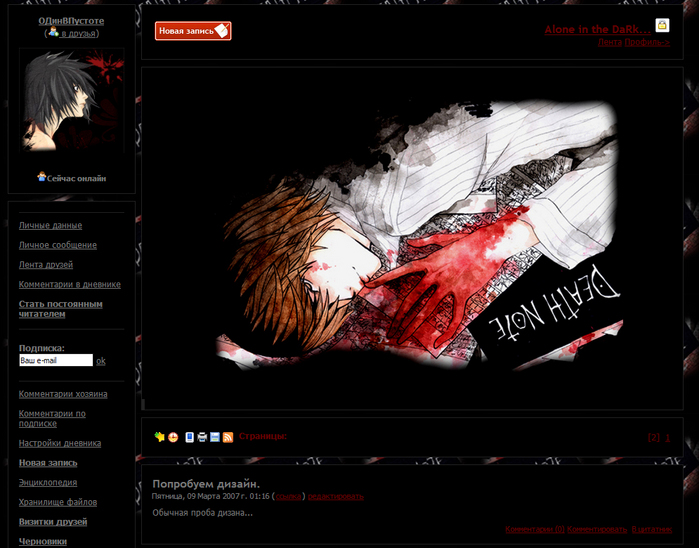Image resolution: width=699 pixels, height=548 pixels.
Task: Open the Alone in the DaRk... title link
Action: 597,29
